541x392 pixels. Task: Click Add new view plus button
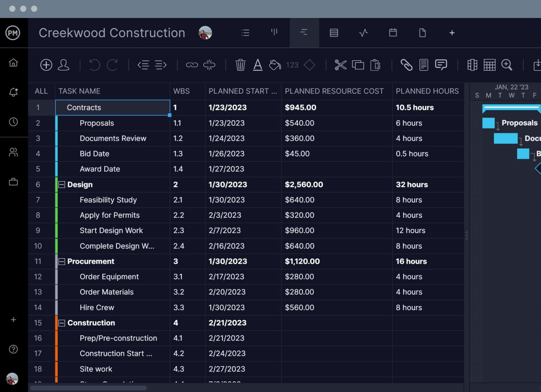pos(452,33)
